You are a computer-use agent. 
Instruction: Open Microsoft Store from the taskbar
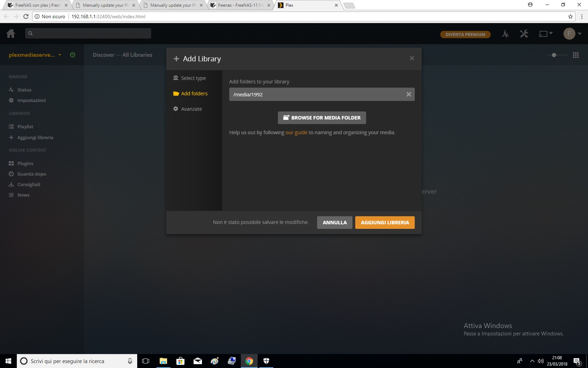[x=180, y=361]
